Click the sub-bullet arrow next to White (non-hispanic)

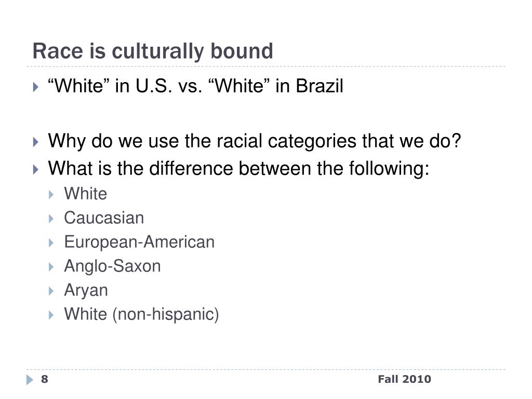(51, 315)
